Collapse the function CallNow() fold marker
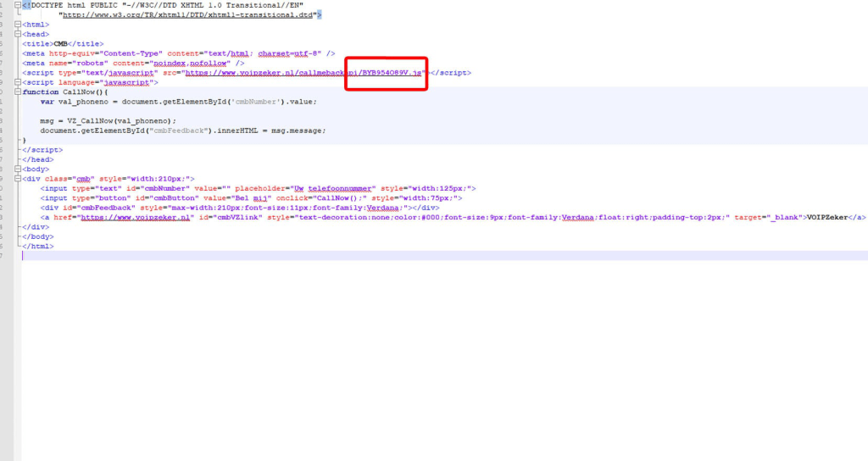This screenshot has width=868, height=461. pyautogui.click(x=18, y=92)
